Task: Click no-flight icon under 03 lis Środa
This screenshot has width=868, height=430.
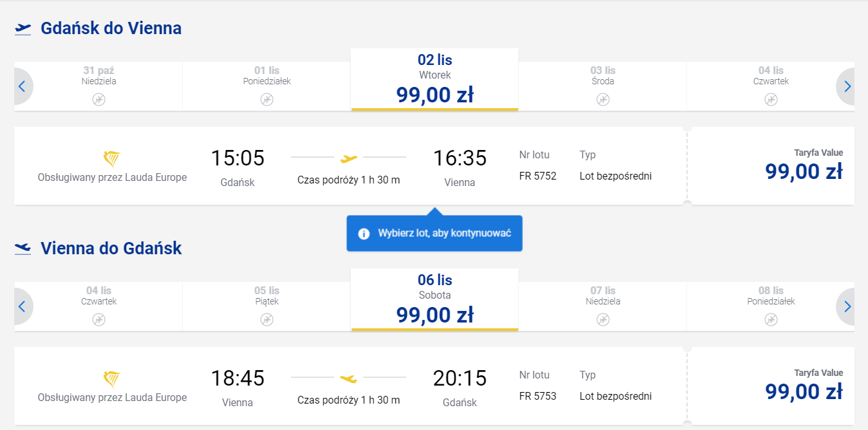Action: coord(603,99)
